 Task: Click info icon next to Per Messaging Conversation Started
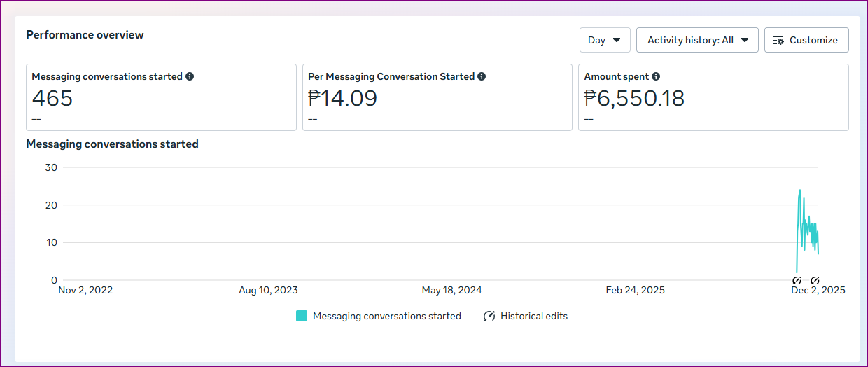pyautogui.click(x=482, y=76)
